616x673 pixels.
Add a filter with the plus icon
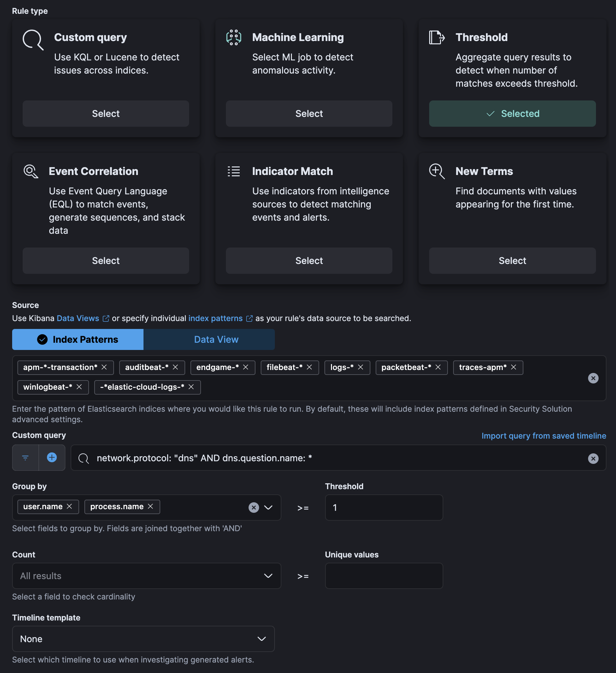tap(52, 458)
